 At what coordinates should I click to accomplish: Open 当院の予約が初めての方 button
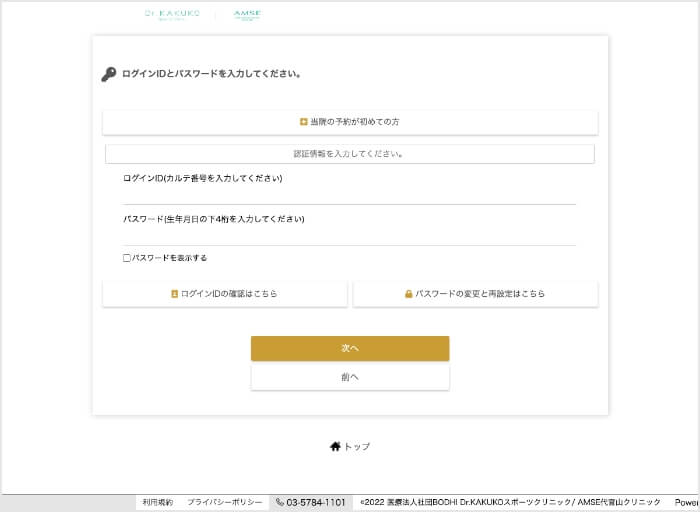[350, 122]
